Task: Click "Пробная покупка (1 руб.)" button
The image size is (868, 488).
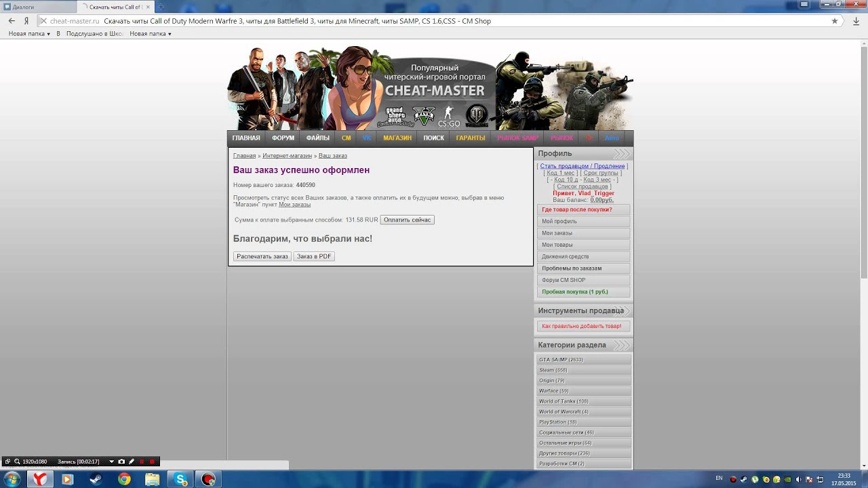Action: (583, 292)
